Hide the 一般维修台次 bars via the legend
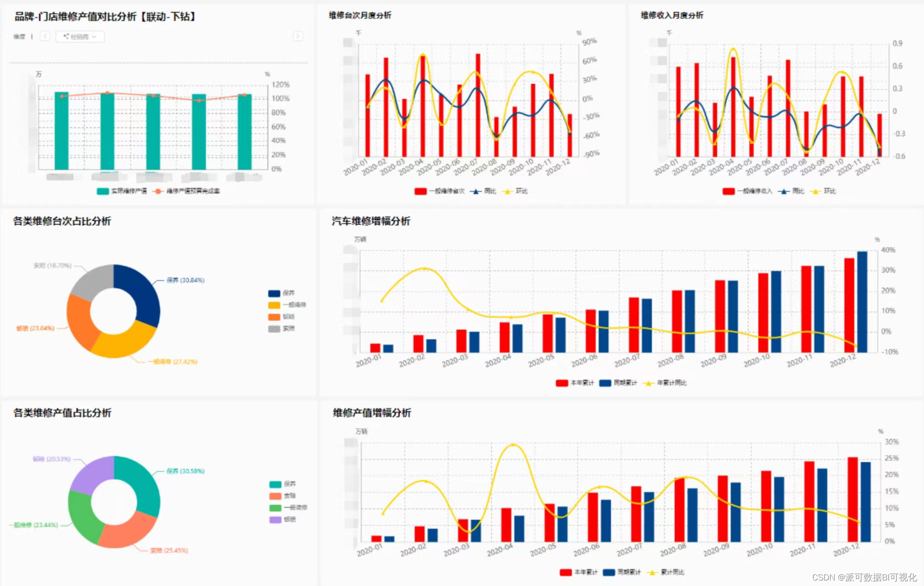 pyautogui.click(x=420, y=191)
